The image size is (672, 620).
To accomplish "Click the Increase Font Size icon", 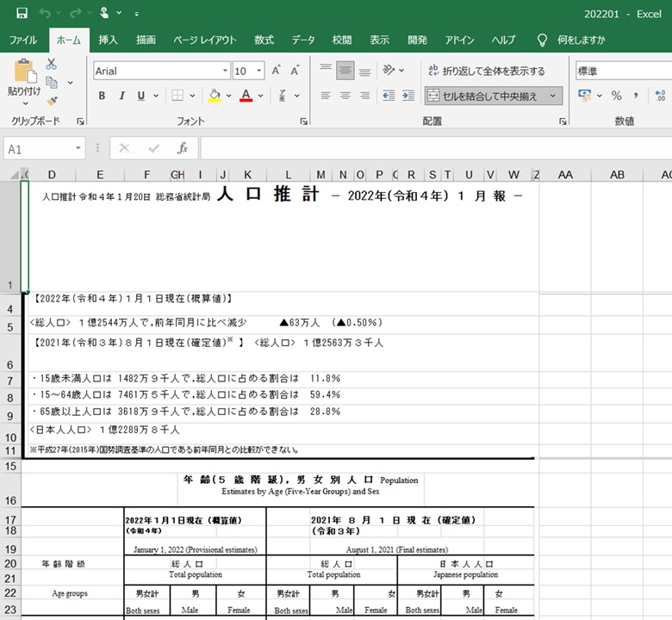I will click(277, 71).
